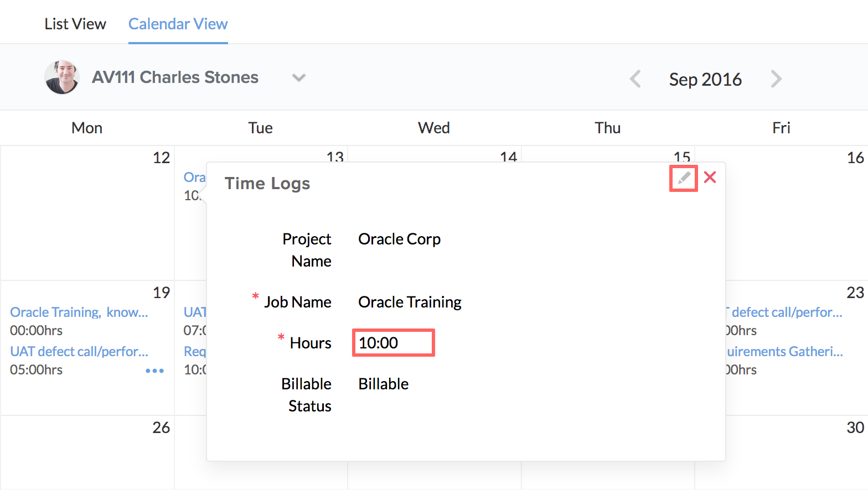This screenshot has height=490, width=868.
Task: Open more entries via three dots on the 19th
Action: point(154,371)
